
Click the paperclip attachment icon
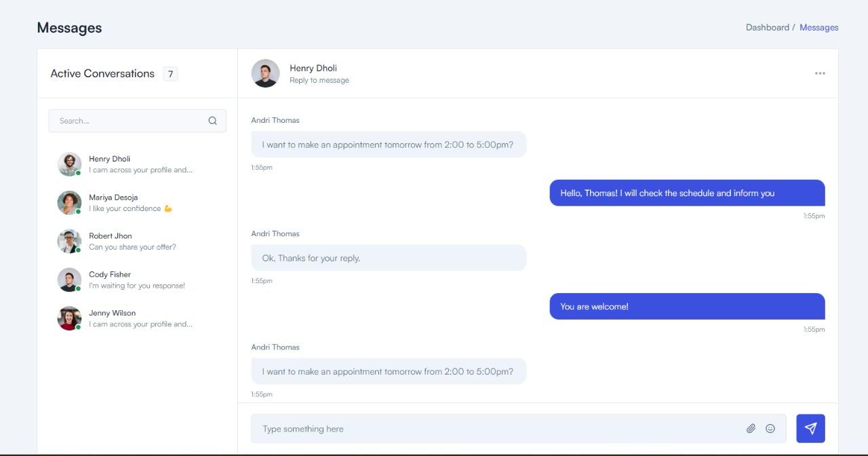tap(751, 428)
